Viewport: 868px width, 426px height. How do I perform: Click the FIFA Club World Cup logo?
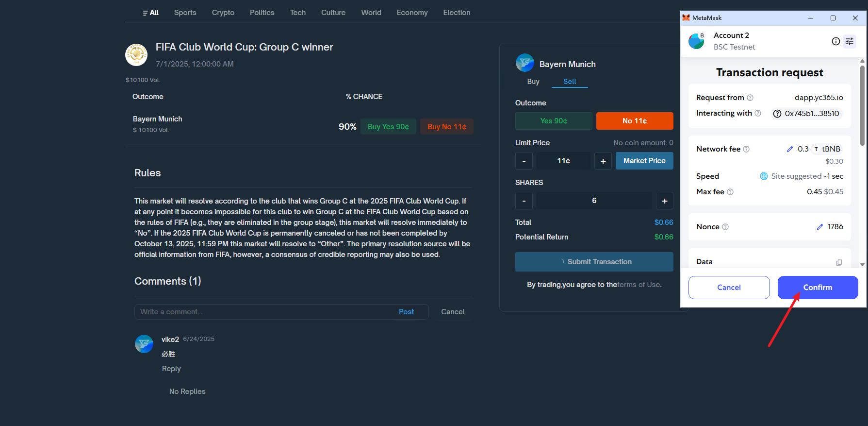tap(136, 54)
